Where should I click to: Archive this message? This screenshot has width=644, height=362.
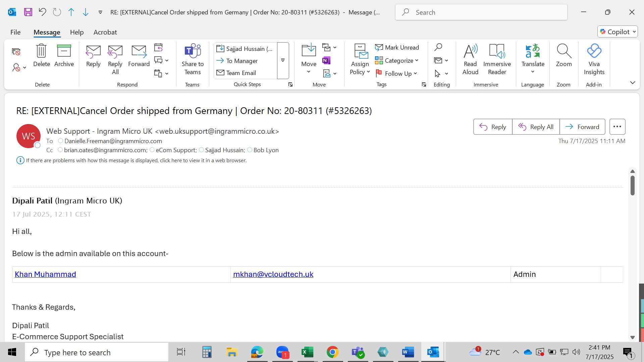[64, 56]
